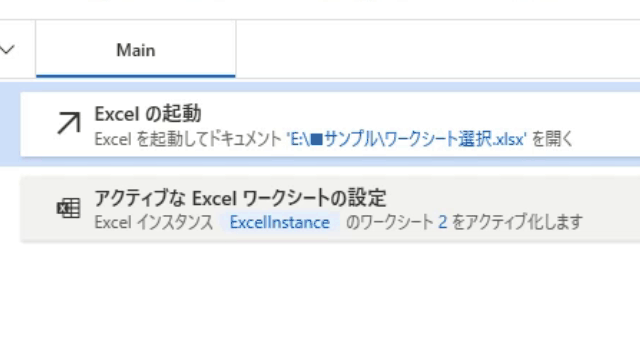Click the 'を開く' text after the file path
The image size is (640, 360).
coord(552,140)
